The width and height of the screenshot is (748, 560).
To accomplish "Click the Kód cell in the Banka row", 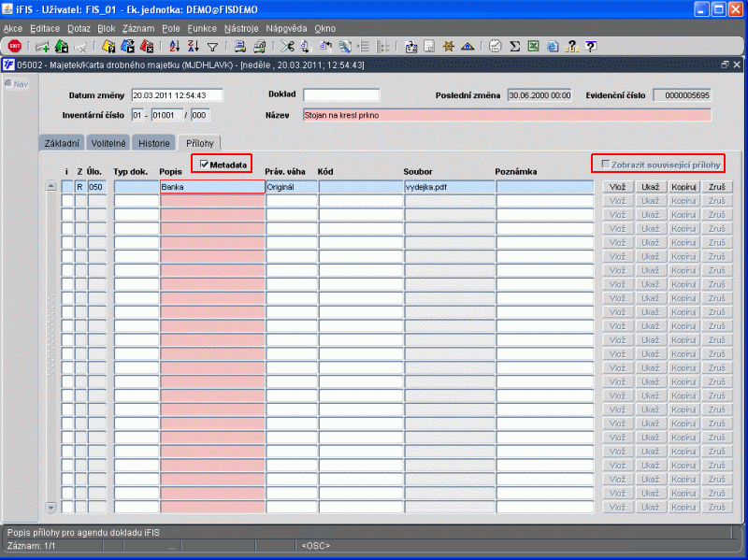I will pyautogui.click(x=361, y=187).
